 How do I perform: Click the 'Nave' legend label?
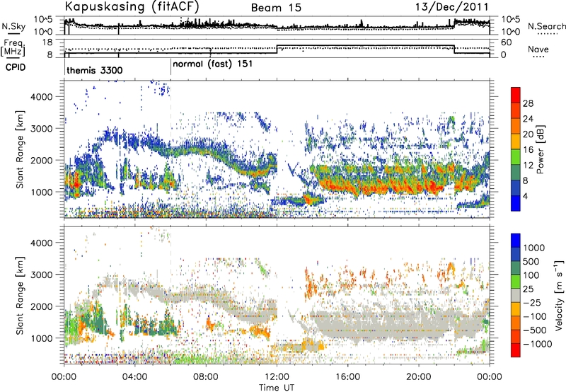538,50
